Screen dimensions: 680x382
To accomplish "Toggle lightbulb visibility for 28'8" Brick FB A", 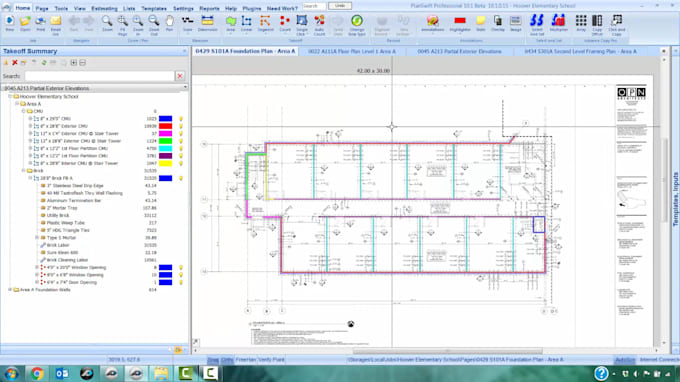I will (181, 178).
